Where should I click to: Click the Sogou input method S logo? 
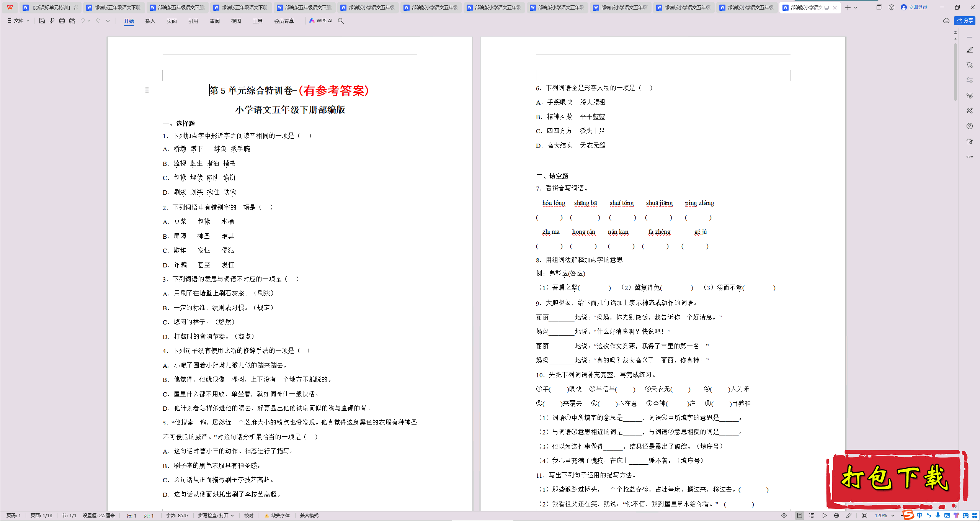point(908,515)
